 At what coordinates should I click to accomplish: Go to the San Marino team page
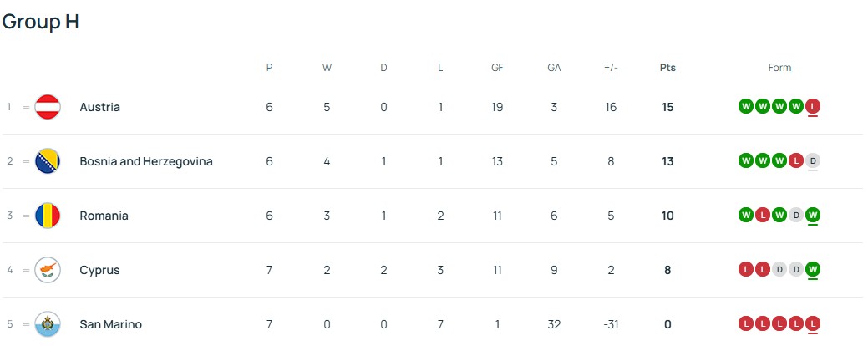[110, 324]
